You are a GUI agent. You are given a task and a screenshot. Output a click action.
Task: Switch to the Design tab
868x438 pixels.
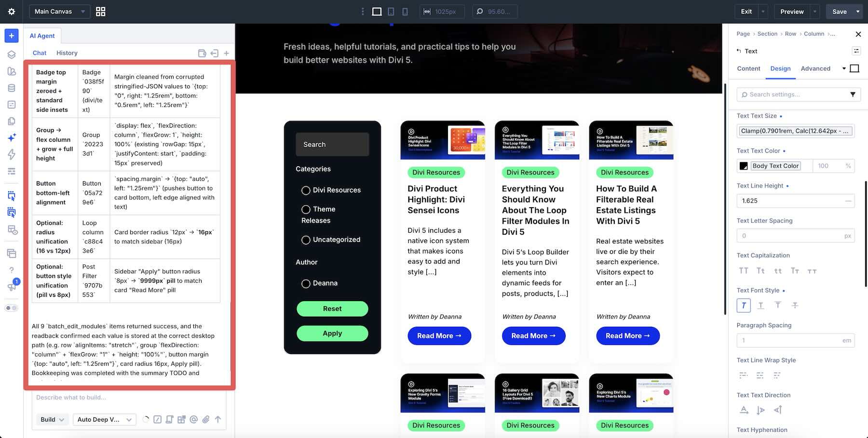[780, 68]
